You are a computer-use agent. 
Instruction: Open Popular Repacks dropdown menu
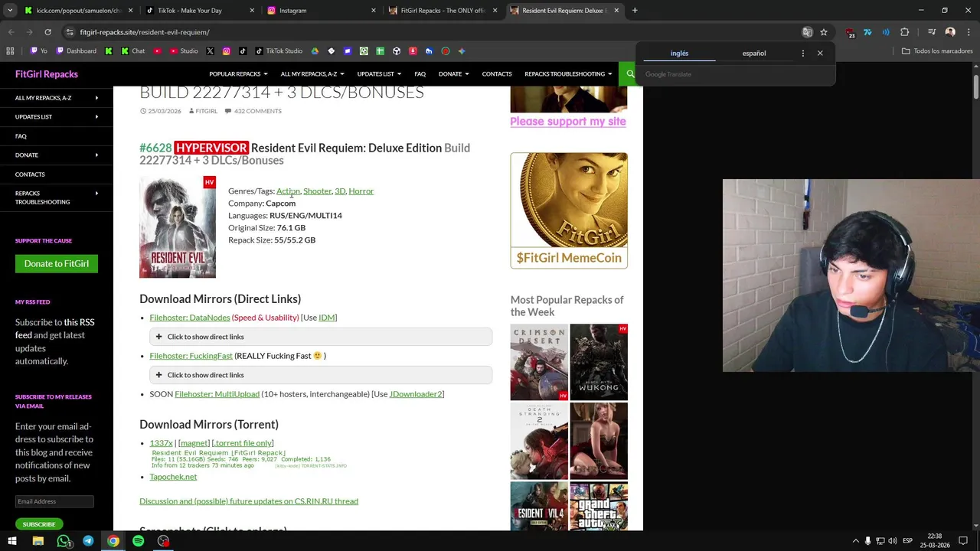pos(238,74)
